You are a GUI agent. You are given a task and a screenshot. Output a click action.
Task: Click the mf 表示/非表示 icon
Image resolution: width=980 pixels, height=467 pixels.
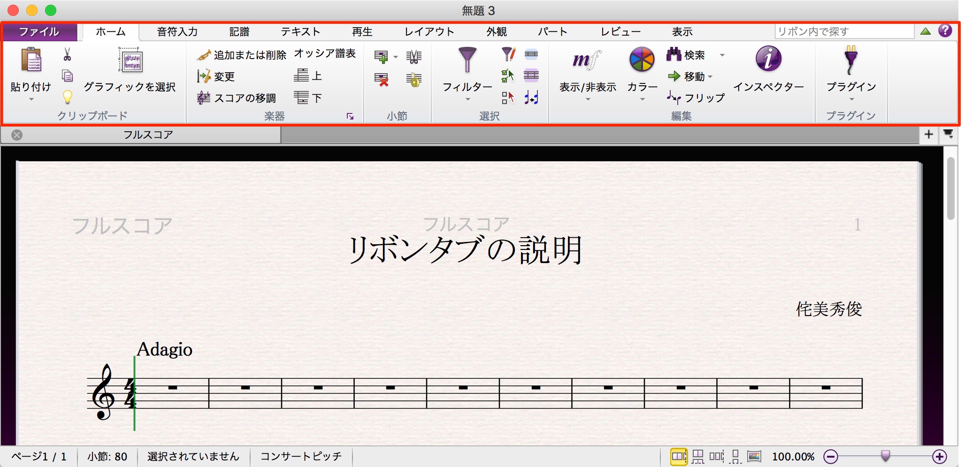(587, 60)
